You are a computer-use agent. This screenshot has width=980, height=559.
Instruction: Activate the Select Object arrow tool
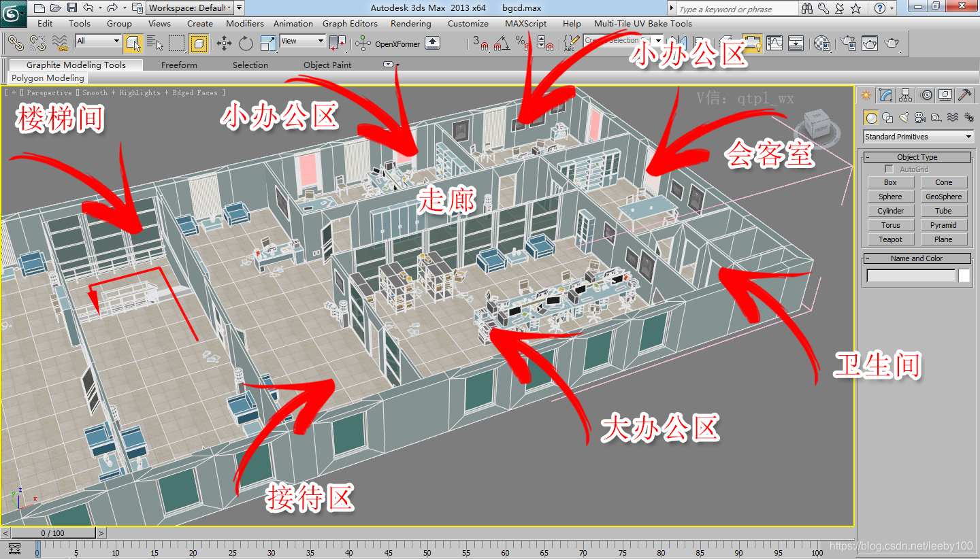coord(133,44)
